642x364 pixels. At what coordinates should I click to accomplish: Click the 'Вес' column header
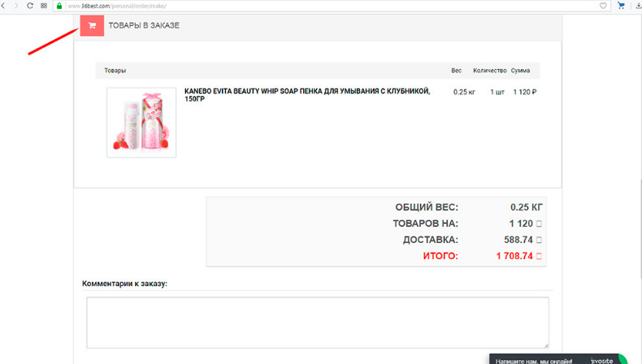coord(456,71)
